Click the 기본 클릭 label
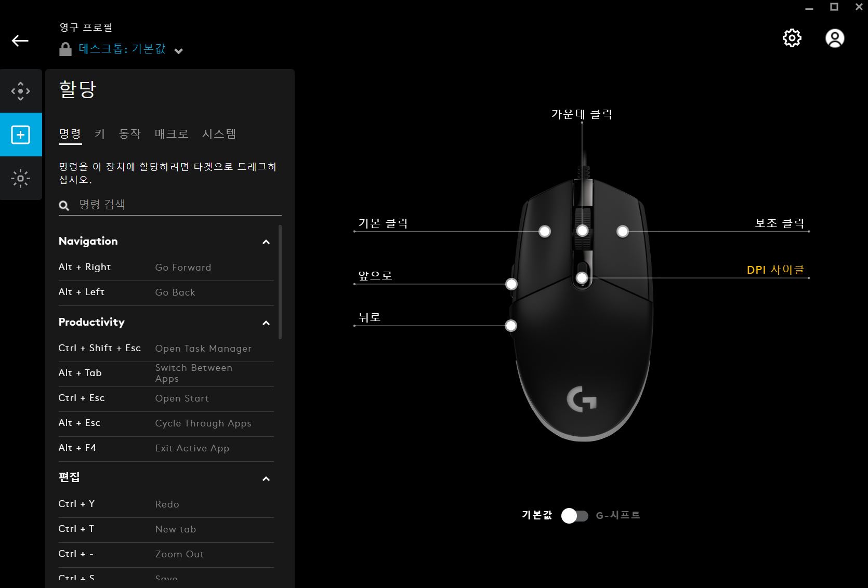Screen dimensions: 868x588 [383, 223]
